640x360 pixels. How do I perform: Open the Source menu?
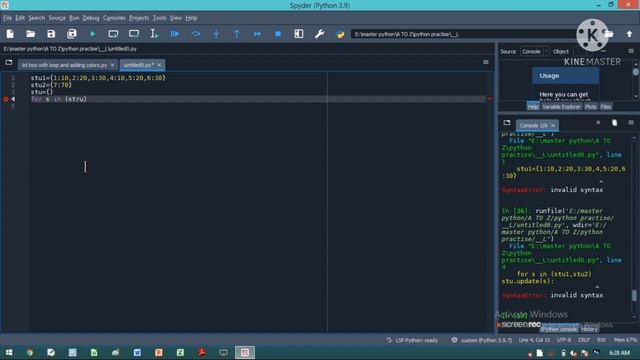click(x=57, y=18)
